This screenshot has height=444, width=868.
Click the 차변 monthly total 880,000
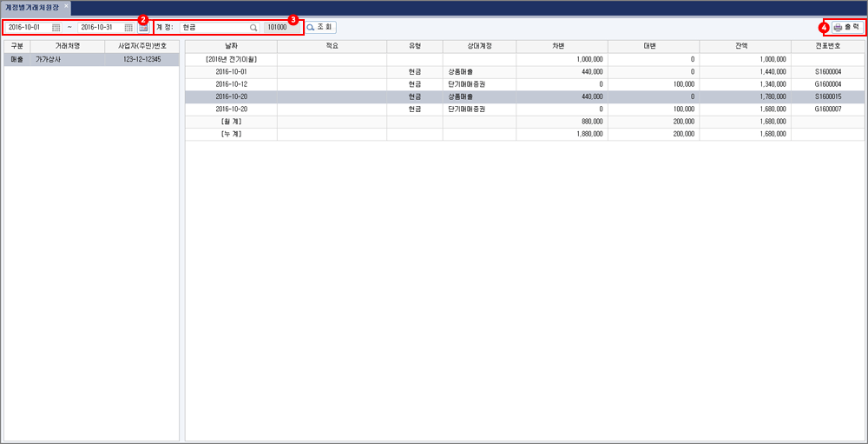[562, 122]
